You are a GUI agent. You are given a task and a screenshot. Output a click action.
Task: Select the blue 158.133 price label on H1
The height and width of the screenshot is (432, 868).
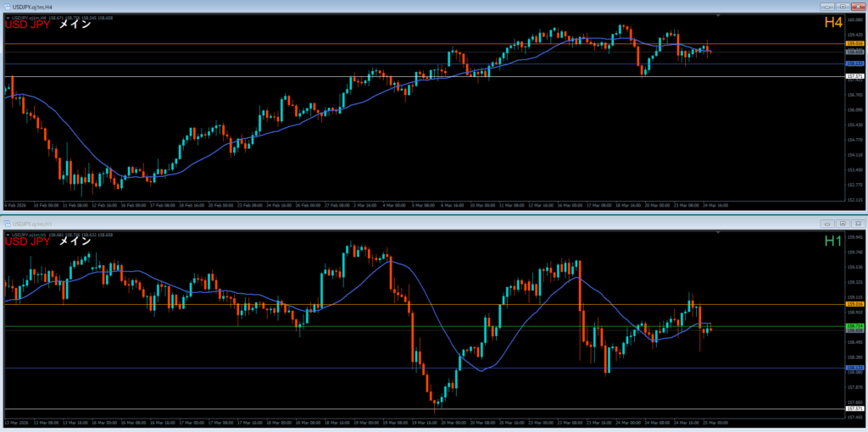pyautogui.click(x=854, y=368)
